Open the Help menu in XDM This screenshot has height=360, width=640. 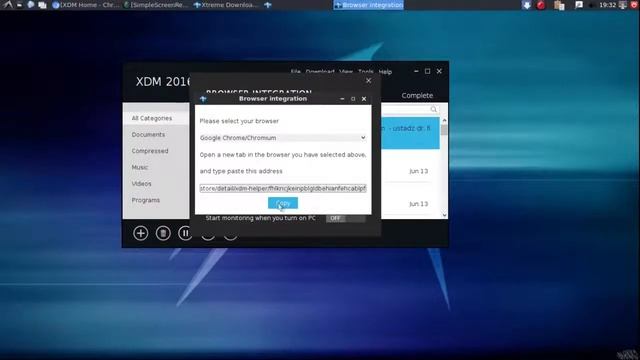385,72
